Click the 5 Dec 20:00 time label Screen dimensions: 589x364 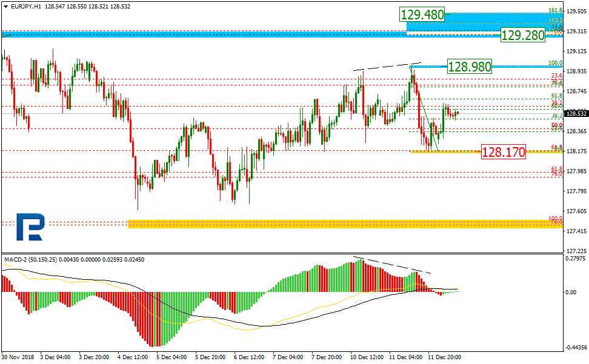click(x=210, y=357)
